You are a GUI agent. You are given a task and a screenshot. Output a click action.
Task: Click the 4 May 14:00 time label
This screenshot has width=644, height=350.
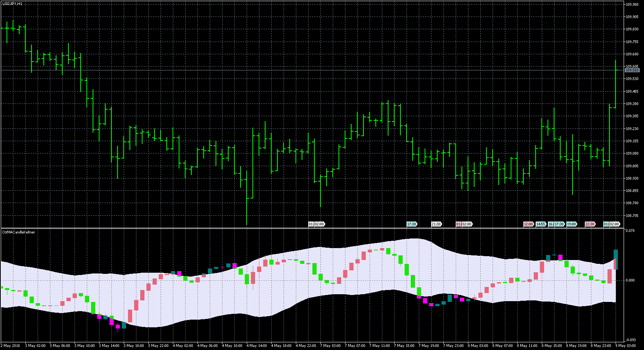(x=257, y=346)
